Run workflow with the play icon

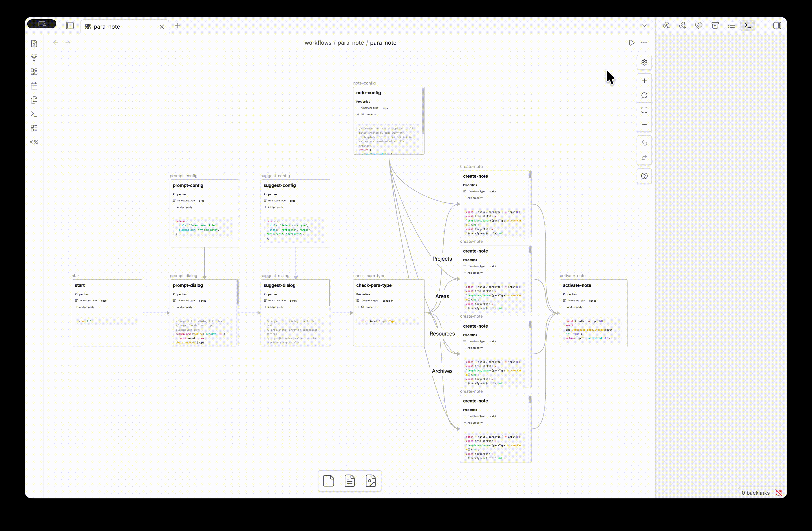pyautogui.click(x=631, y=43)
